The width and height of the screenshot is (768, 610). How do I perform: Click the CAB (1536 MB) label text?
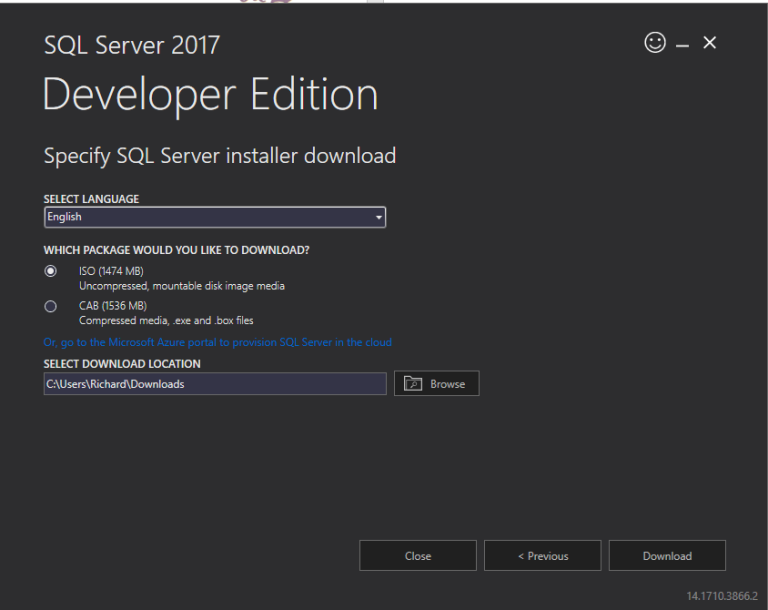112,306
